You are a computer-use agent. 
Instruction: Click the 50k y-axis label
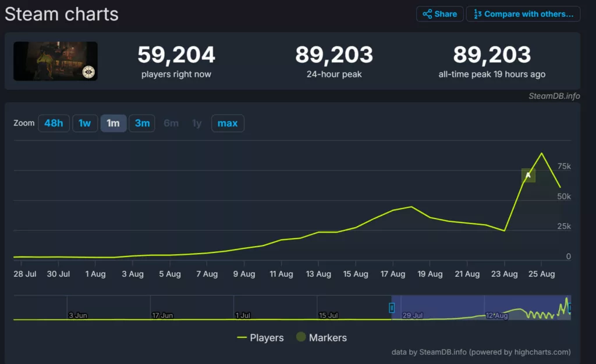point(564,197)
